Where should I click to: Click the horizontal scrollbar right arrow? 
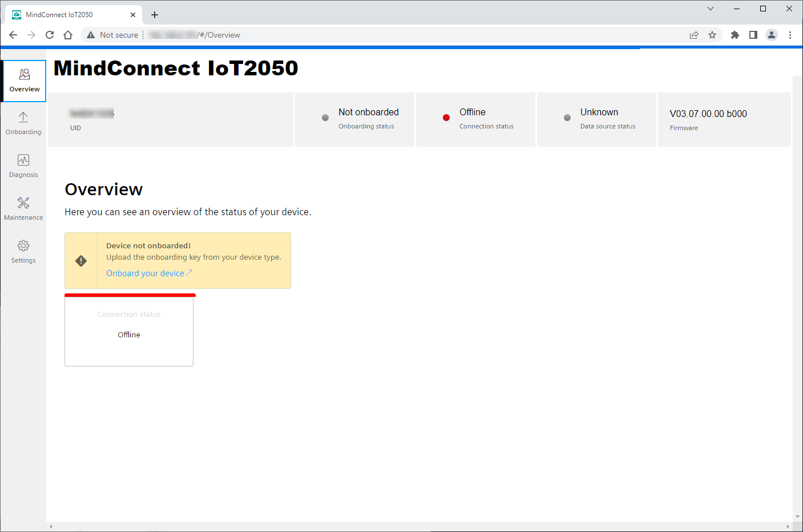(788, 526)
